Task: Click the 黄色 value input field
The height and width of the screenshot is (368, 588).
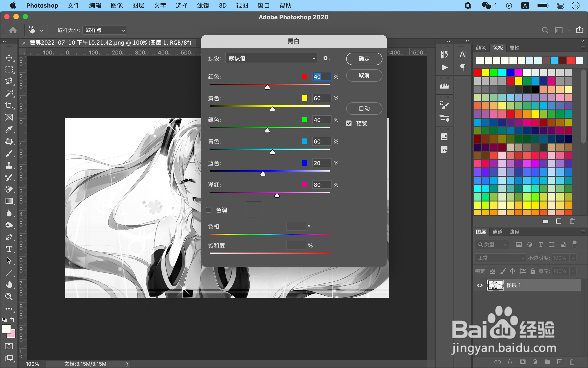Action: 322,98
